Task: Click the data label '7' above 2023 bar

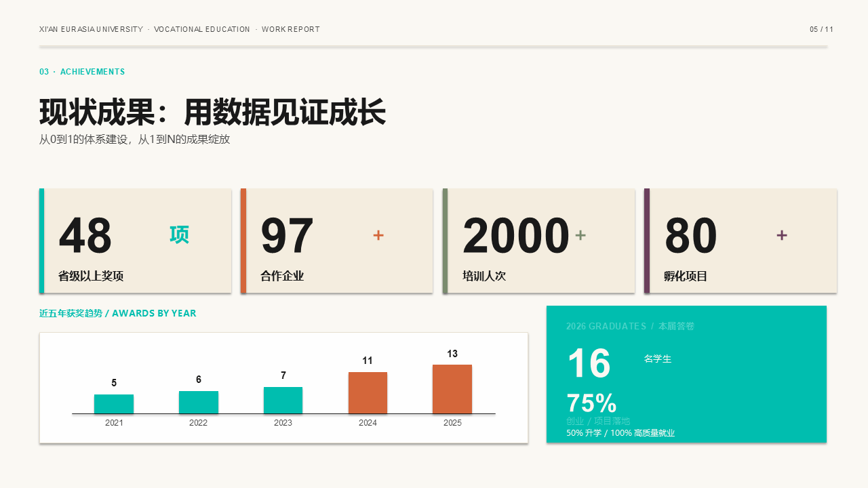Action: pos(283,375)
